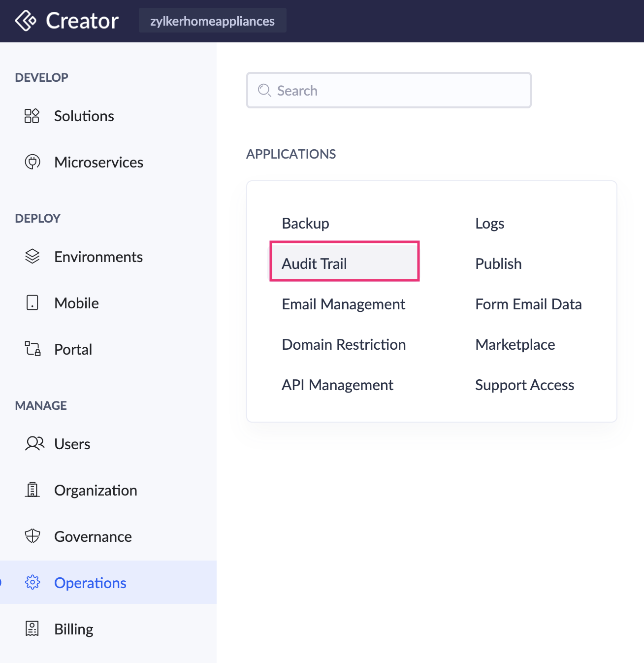This screenshot has height=663, width=644.
Task: Open Marketplace option
Action: pos(515,345)
